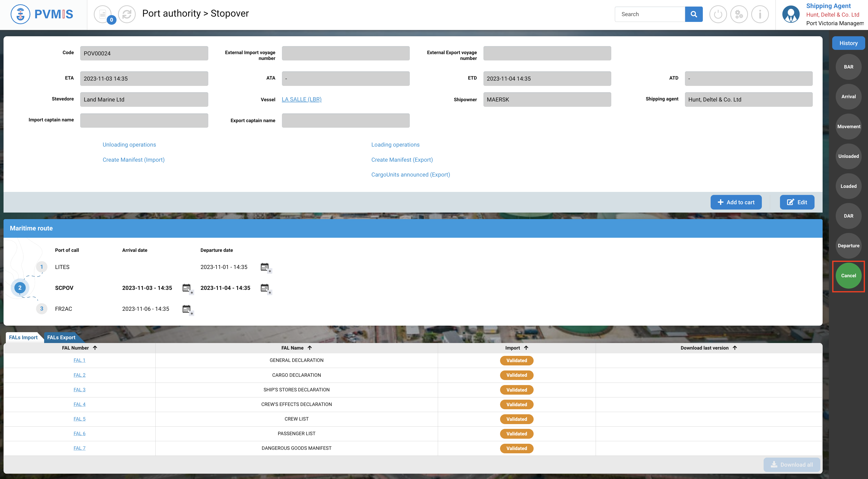Select the FALs Import tab
868x479 pixels.
tap(23, 337)
